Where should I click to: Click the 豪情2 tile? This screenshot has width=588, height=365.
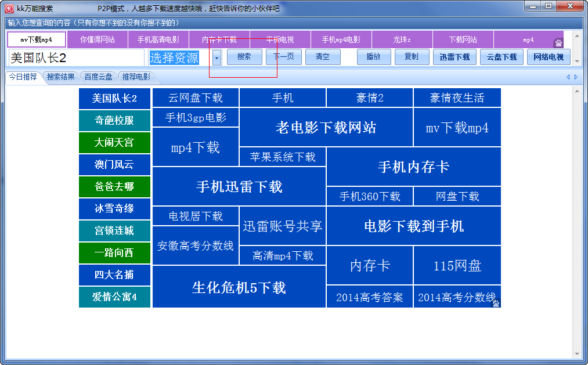click(370, 98)
